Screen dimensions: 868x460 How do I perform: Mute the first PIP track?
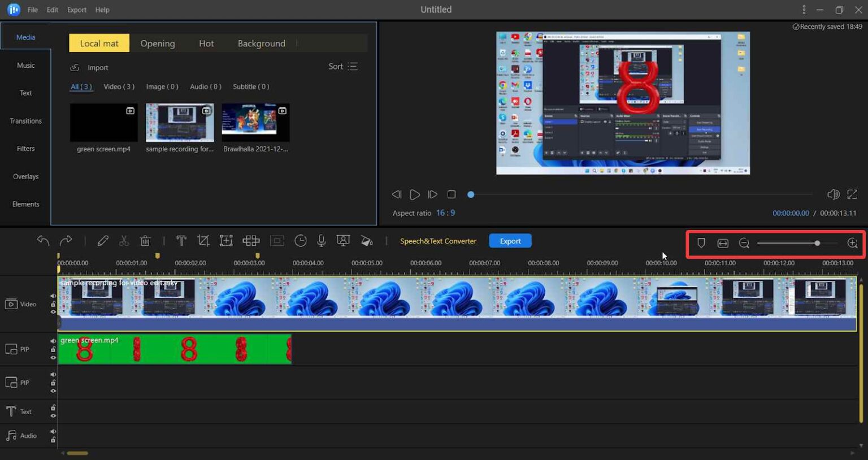pyautogui.click(x=53, y=341)
